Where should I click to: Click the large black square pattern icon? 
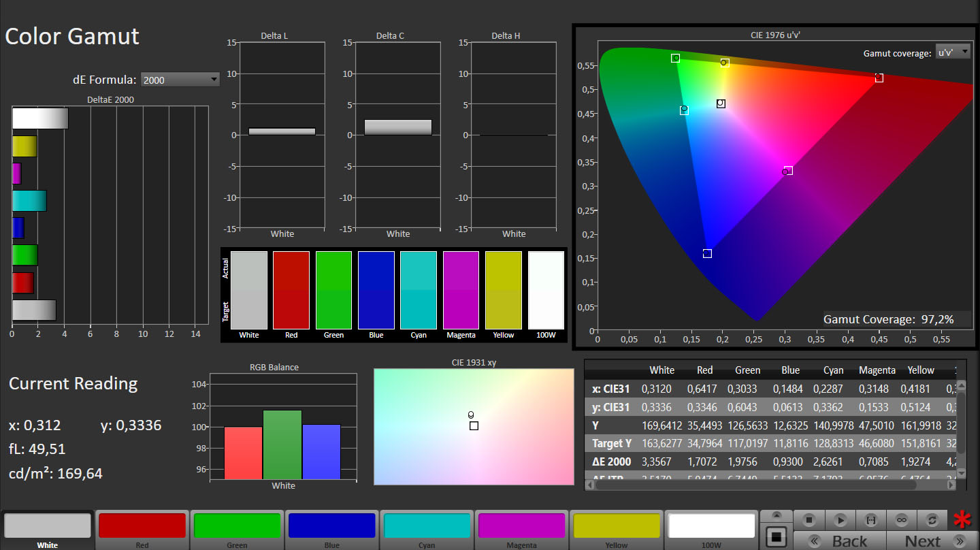pos(776,536)
